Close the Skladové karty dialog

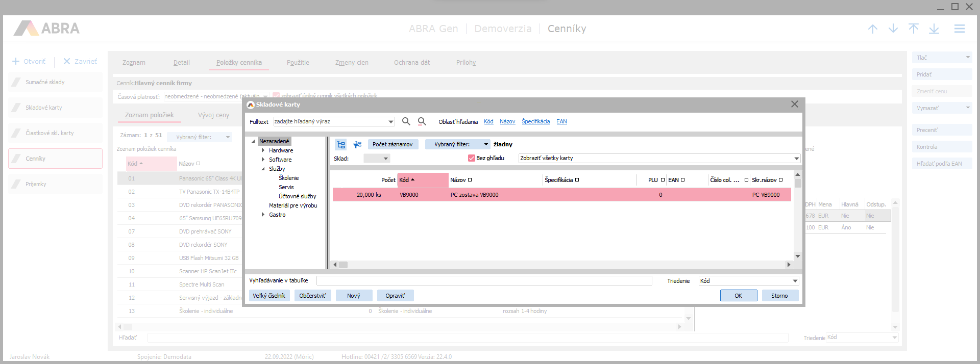[794, 104]
